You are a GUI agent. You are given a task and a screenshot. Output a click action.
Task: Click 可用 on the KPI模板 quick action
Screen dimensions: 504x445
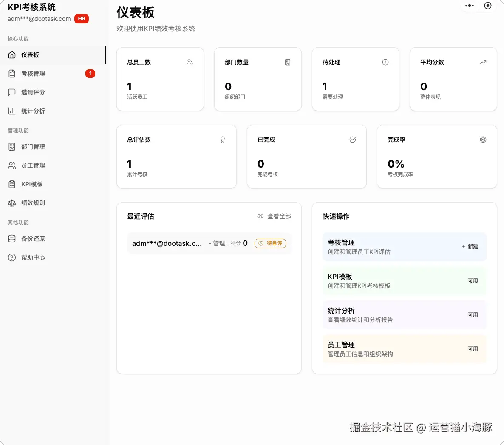(x=473, y=281)
